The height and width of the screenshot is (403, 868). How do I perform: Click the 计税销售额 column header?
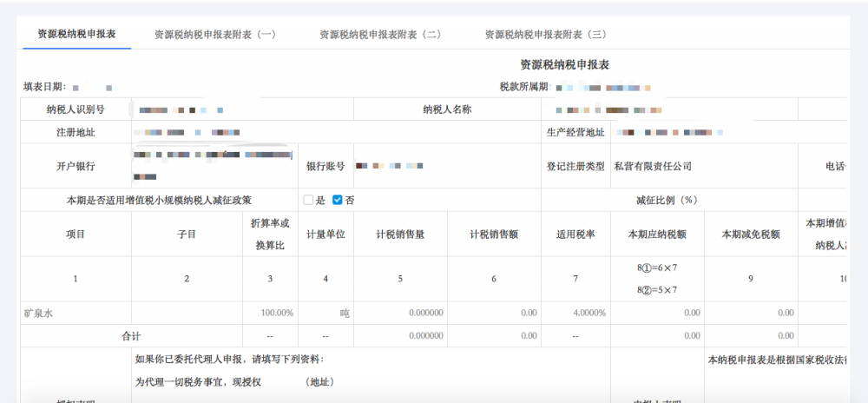pos(494,235)
